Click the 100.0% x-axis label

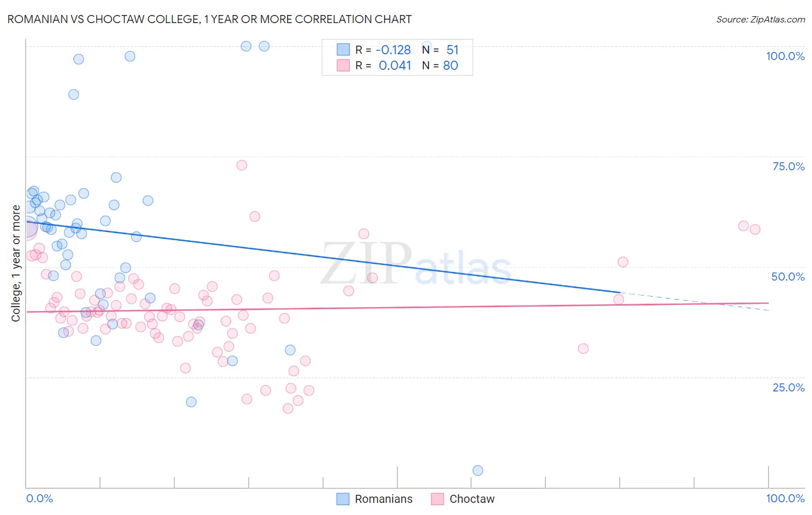(785, 498)
